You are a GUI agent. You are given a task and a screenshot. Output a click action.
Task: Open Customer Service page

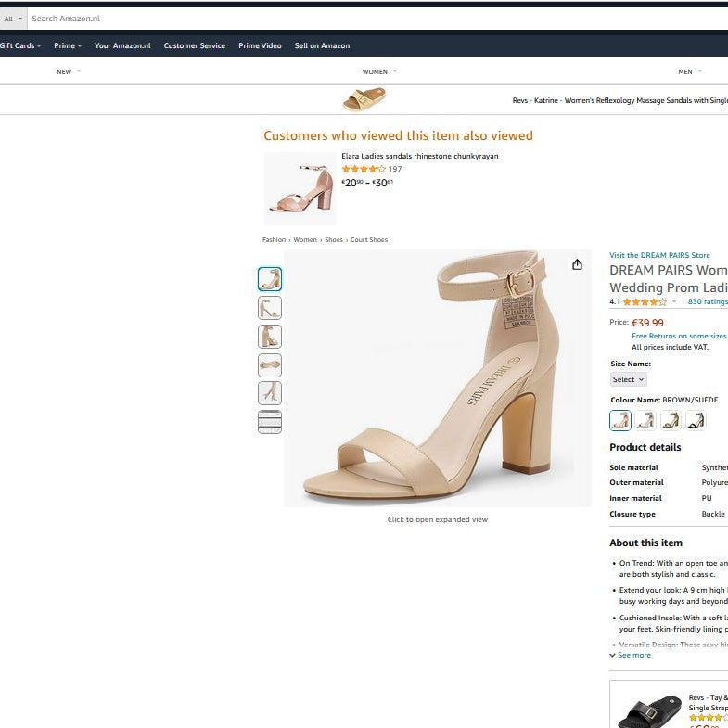pyautogui.click(x=195, y=45)
